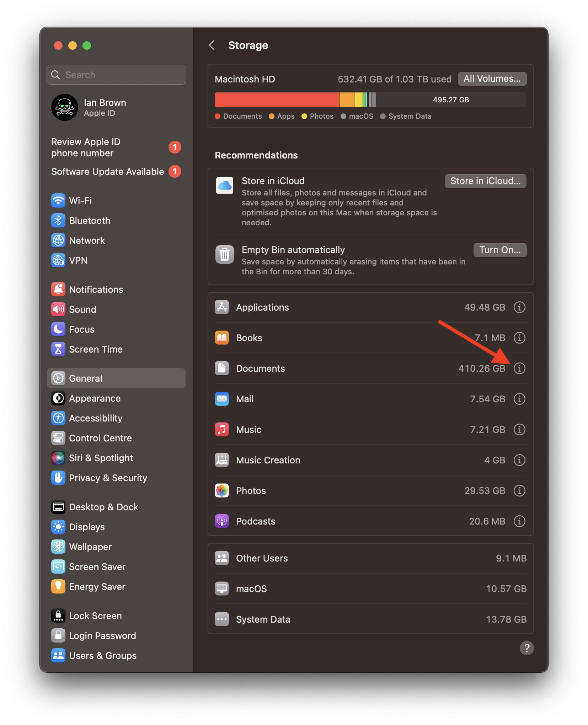Click the System Data legend label
588x725 pixels.
coord(410,117)
